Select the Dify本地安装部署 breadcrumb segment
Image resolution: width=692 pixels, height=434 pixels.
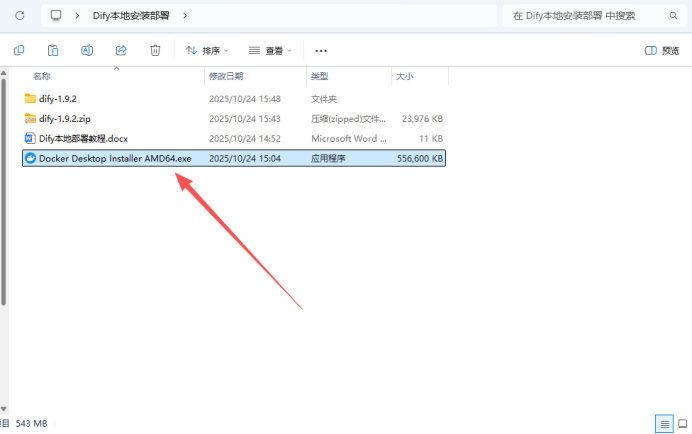pyautogui.click(x=131, y=16)
